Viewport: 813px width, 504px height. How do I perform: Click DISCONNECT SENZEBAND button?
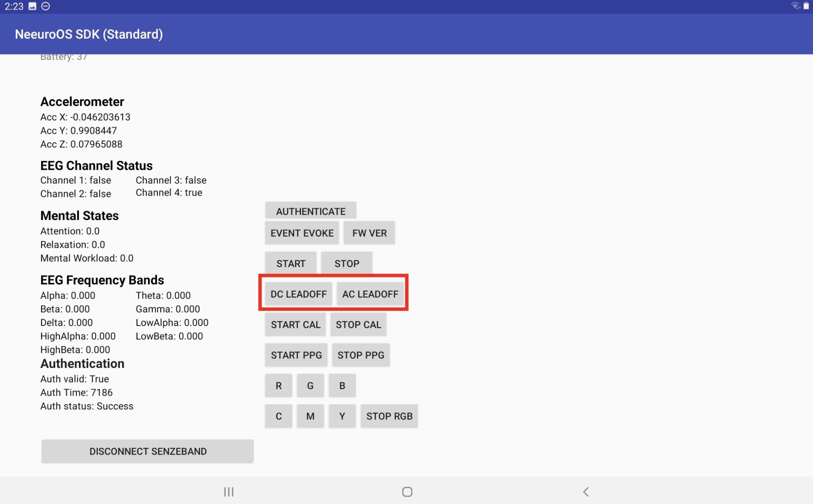tap(148, 451)
